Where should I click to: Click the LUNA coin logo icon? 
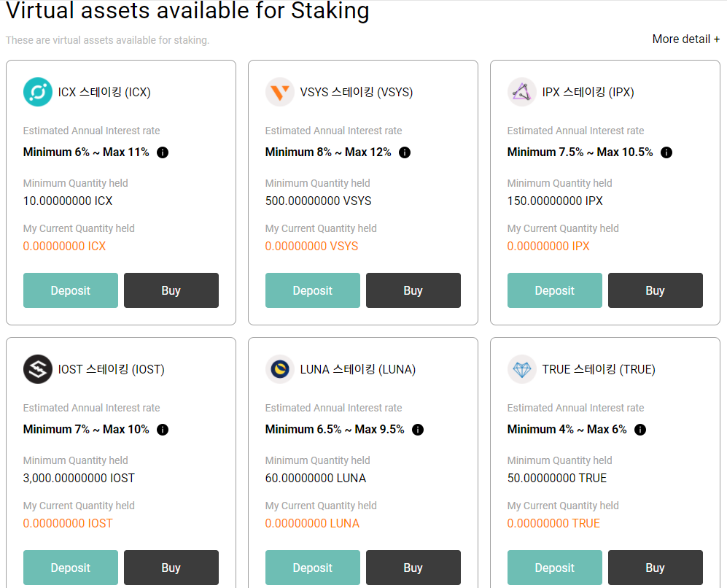tap(279, 369)
